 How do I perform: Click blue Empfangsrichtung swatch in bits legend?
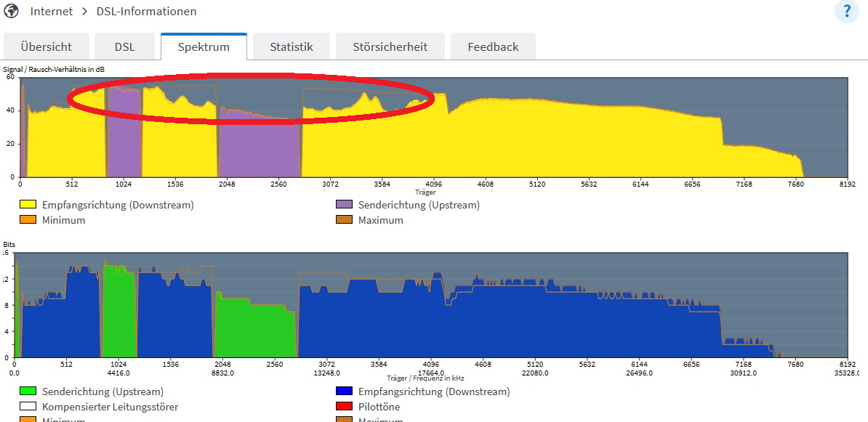click(345, 392)
